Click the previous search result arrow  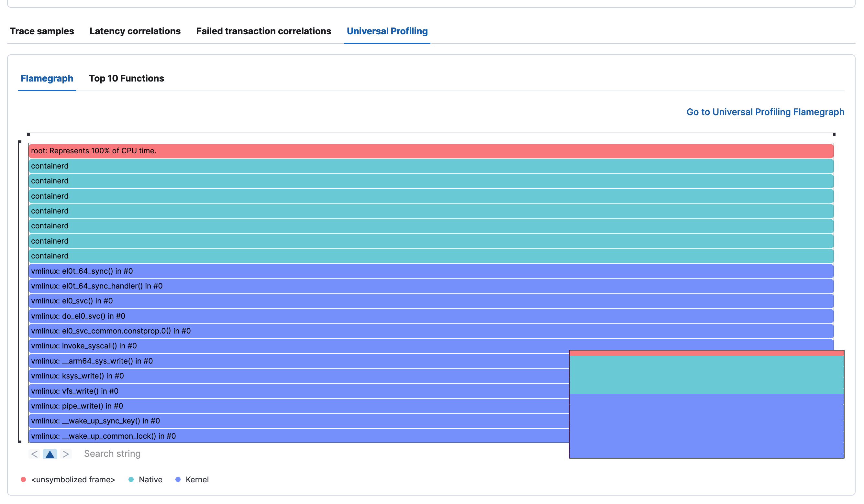(34, 454)
